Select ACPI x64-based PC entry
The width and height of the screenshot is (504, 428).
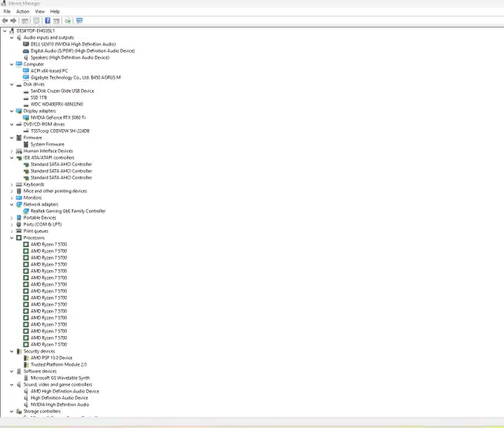(49, 71)
